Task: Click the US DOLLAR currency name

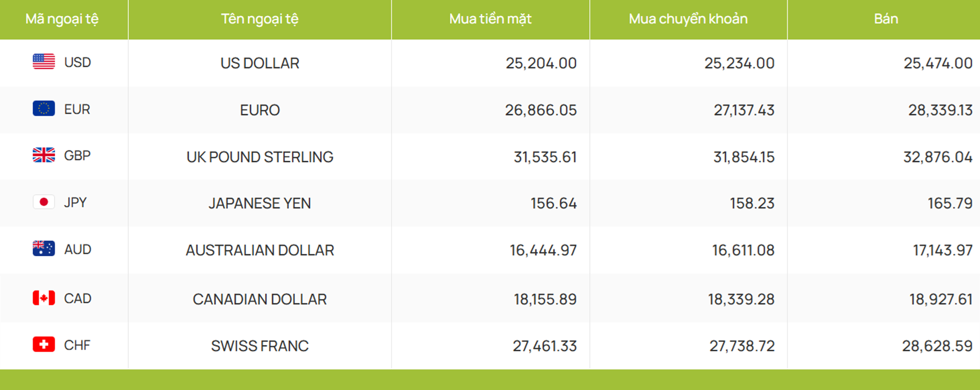Action: (x=260, y=63)
